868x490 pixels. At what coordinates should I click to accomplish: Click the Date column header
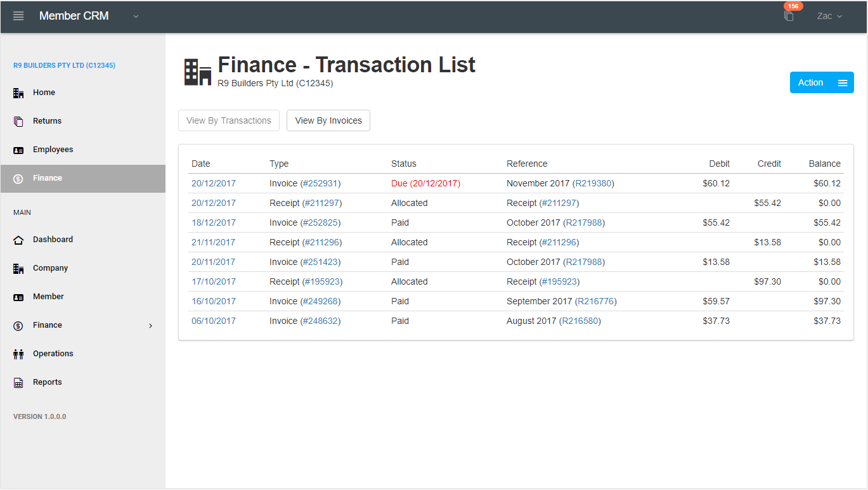coord(200,164)
